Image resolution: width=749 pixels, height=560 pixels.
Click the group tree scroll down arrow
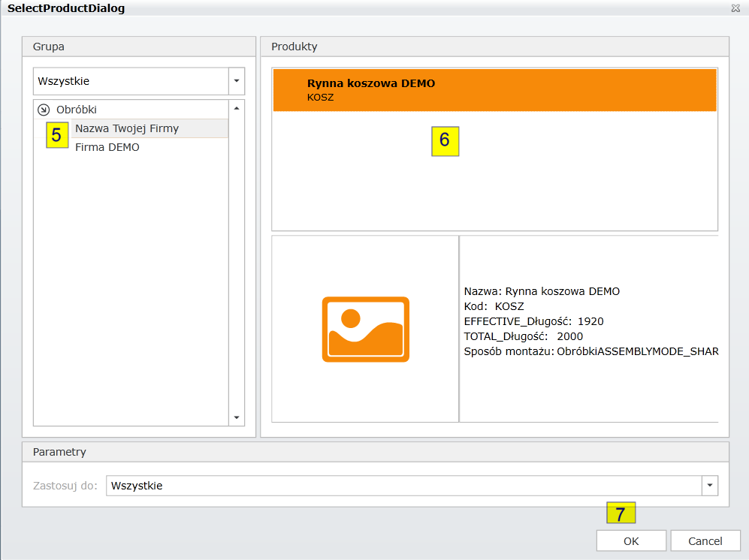237,418
